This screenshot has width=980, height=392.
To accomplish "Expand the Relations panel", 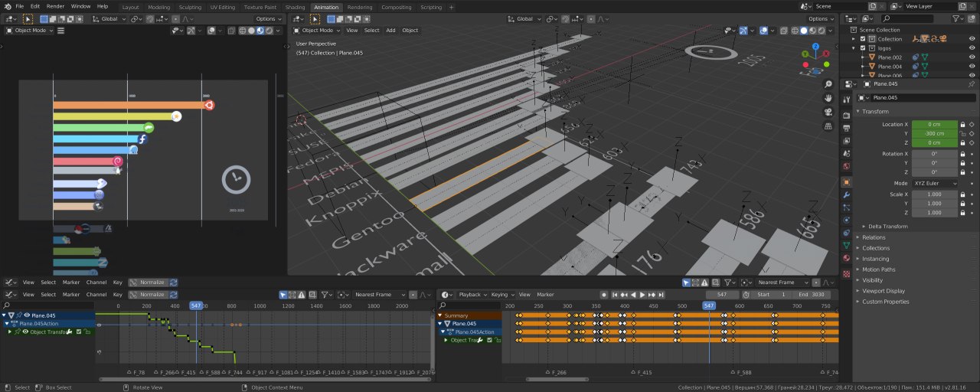I will [874, 237].
